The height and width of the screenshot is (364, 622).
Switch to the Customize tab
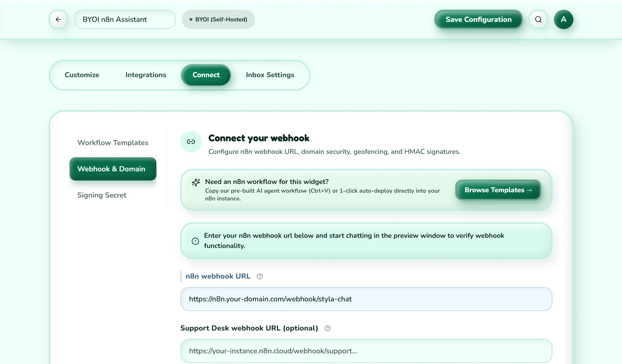[x=82, y=75]
